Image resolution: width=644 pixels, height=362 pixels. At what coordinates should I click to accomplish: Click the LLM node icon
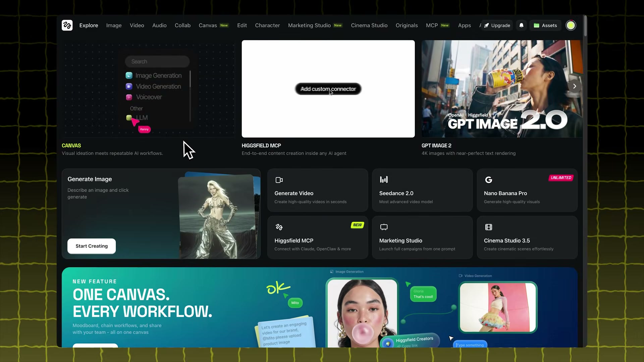[129, 118]
